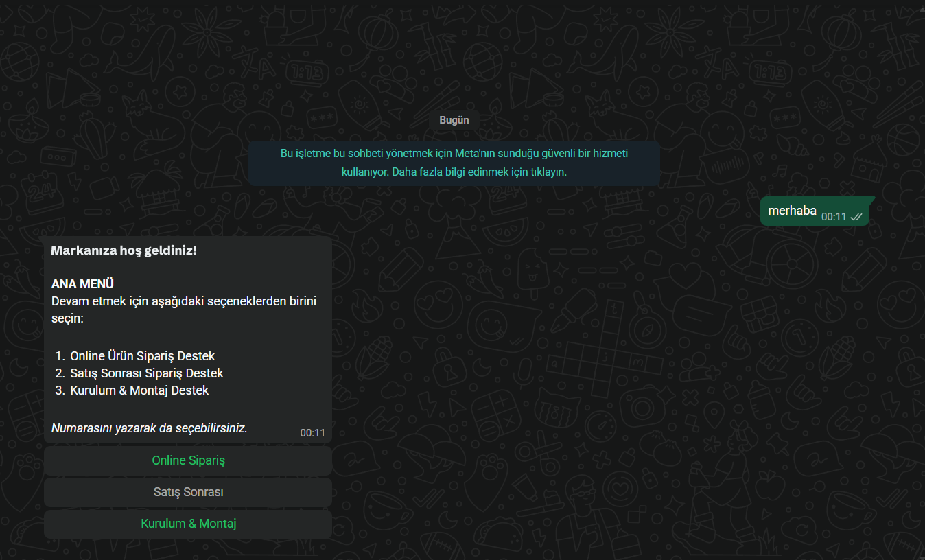
Task: Click the 00:11 timestamp beside "merhaba"
Action: coord(834,217)
